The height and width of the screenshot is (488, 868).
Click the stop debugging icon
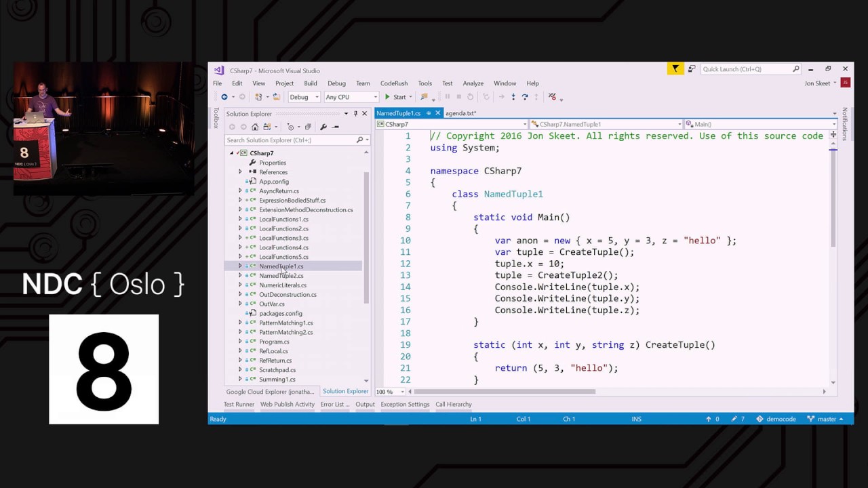click(459, 97)
